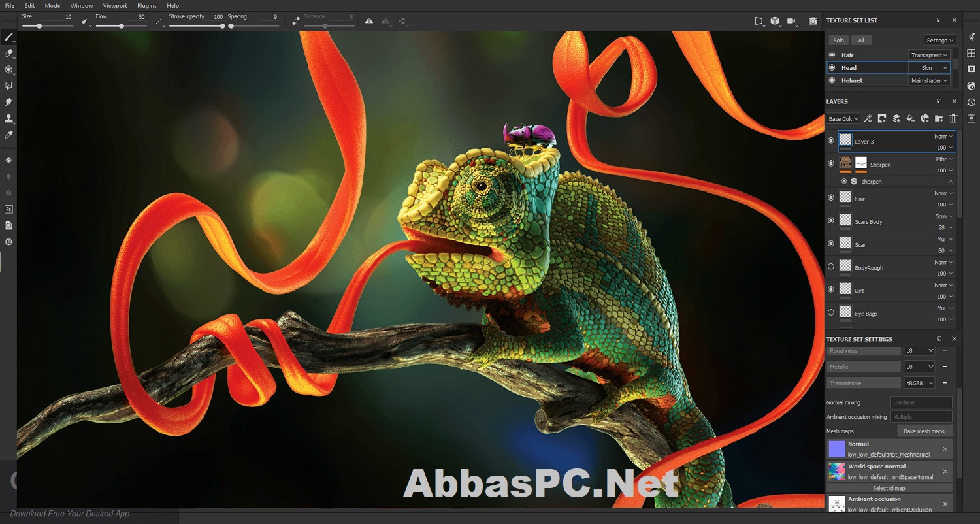Remove the Normal mesh map
The image size is (980, 524).
point(945,449)
